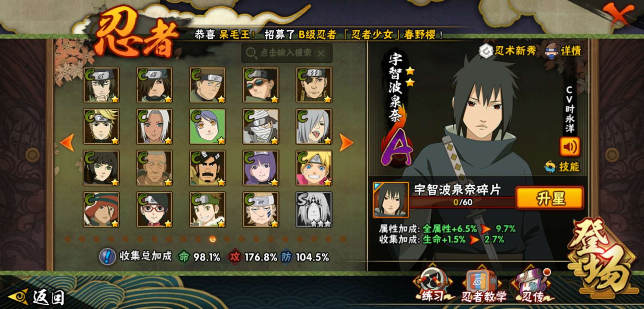Open 详情 details icon
This screenshot has height=309, width=644.
[563, 51]
